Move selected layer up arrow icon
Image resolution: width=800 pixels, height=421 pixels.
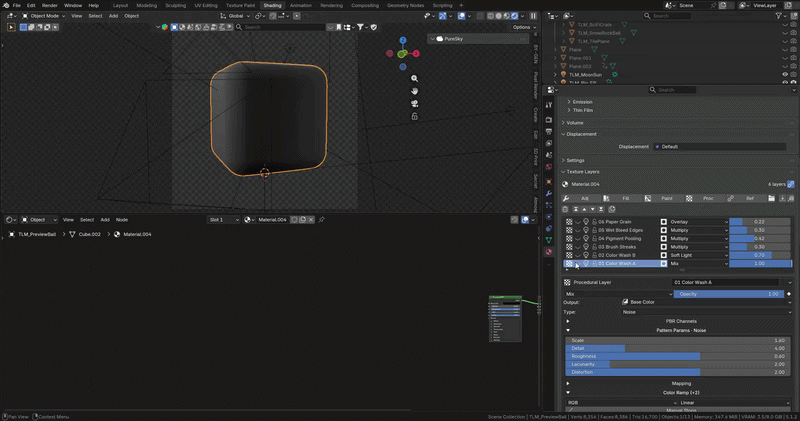[x=584, y=209]
